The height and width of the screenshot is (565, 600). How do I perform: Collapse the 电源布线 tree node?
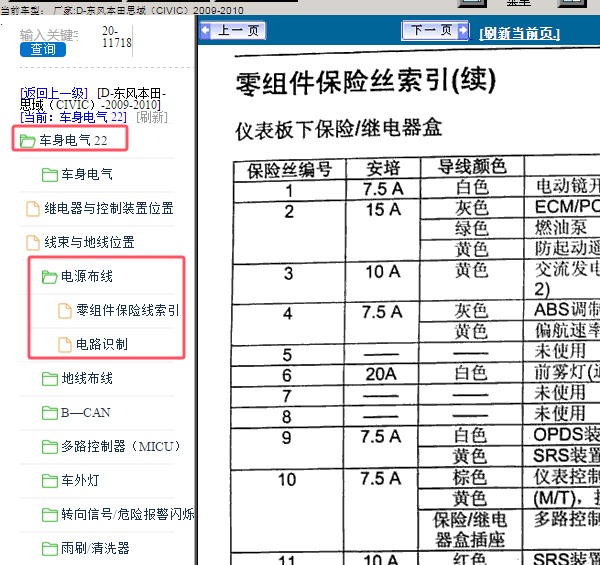pos(87,276)
